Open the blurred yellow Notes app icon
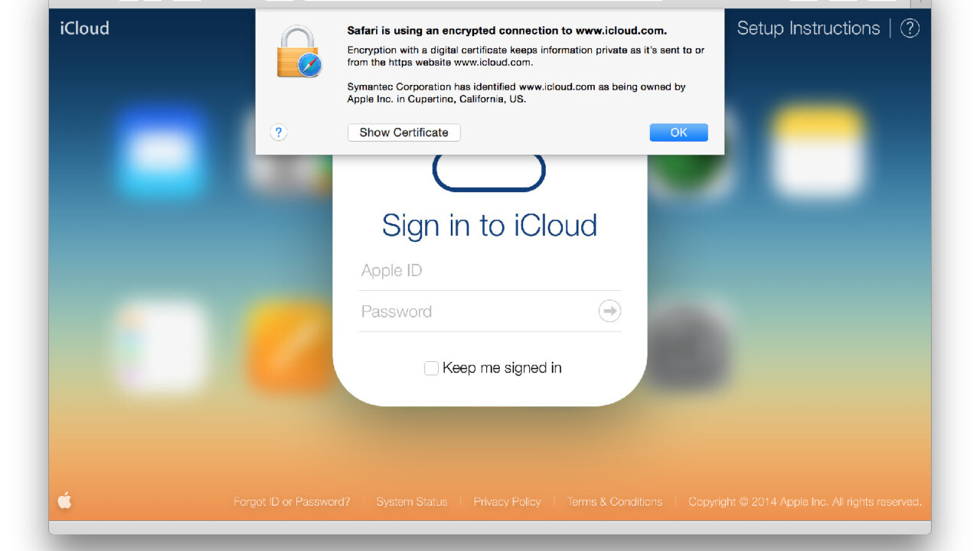 click(817, 151)
